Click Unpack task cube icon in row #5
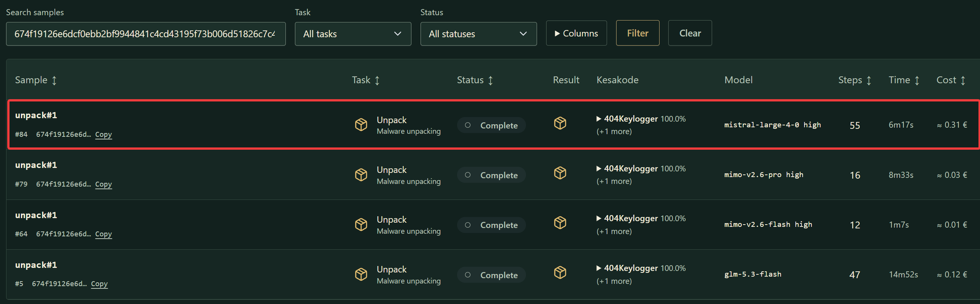Viewport: 980px width, 304px height. pos(361,274)
